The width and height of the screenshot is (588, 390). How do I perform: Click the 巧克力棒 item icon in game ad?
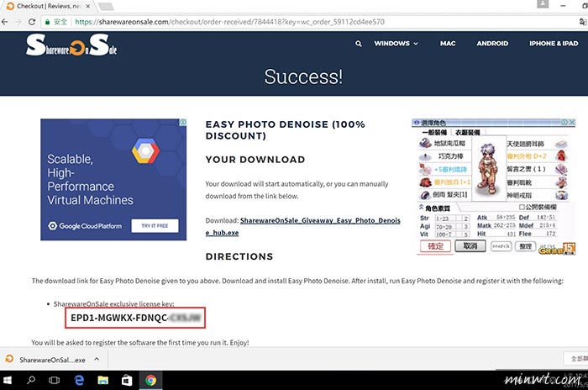tap(425, 156)
